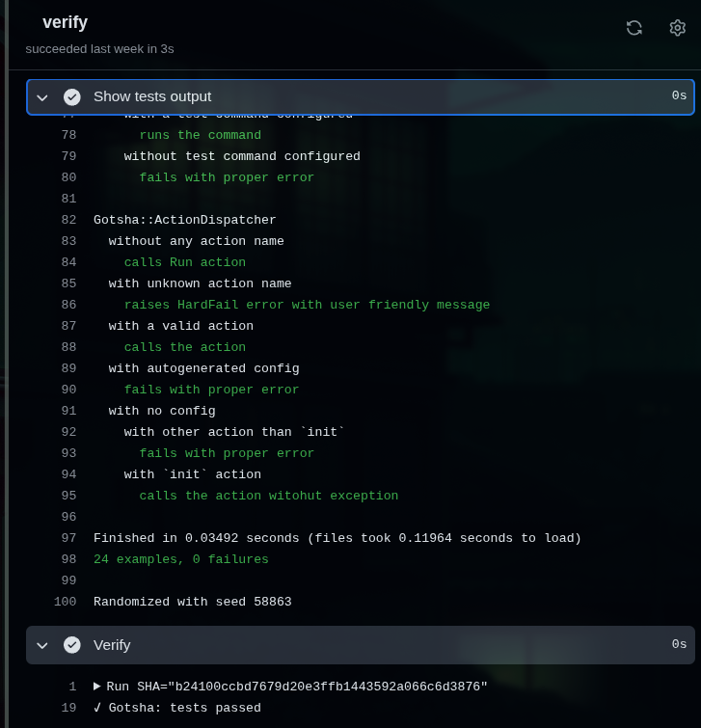Select line number 97 in the log
Screen dimensions: 701x728
coord(67,538)
